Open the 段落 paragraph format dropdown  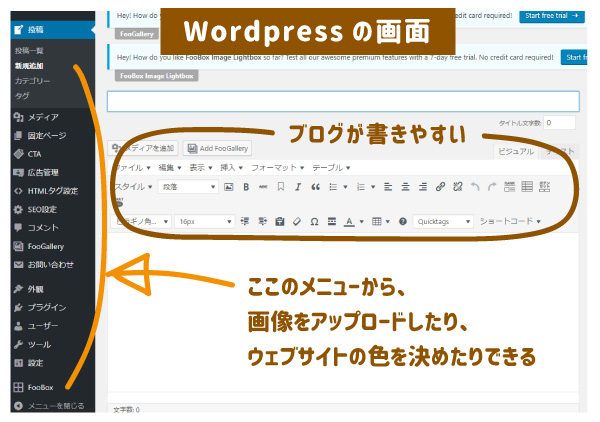(x=188, y=187)
